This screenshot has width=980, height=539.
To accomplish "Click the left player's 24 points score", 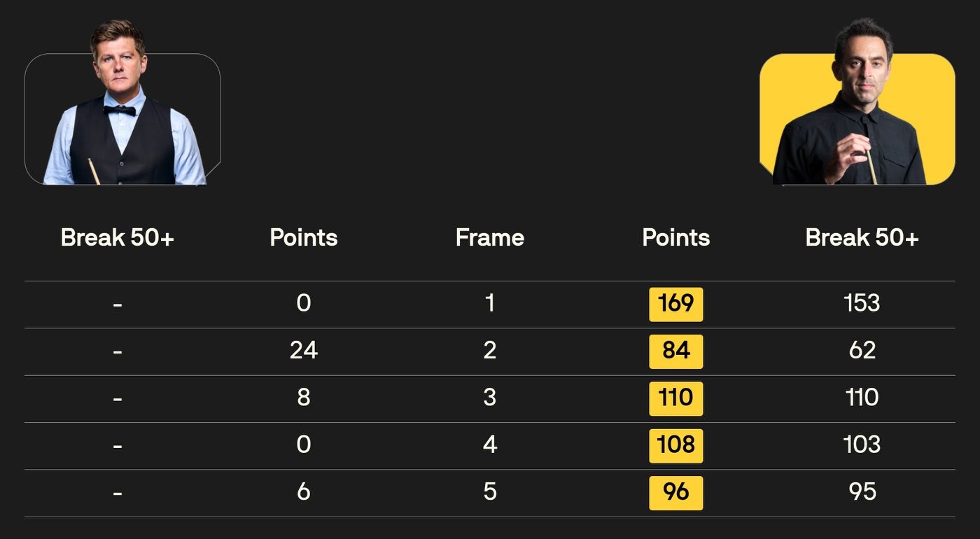I will click(303, 351).
